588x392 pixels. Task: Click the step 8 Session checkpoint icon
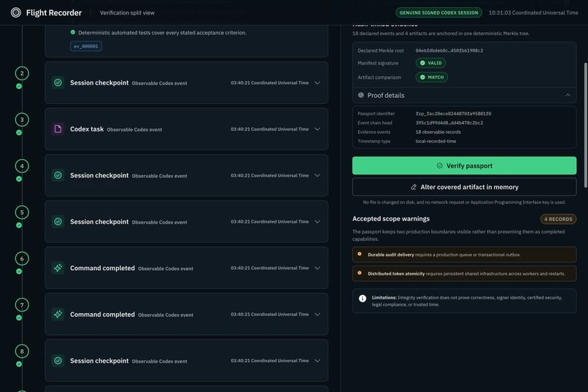coord(58,361)
